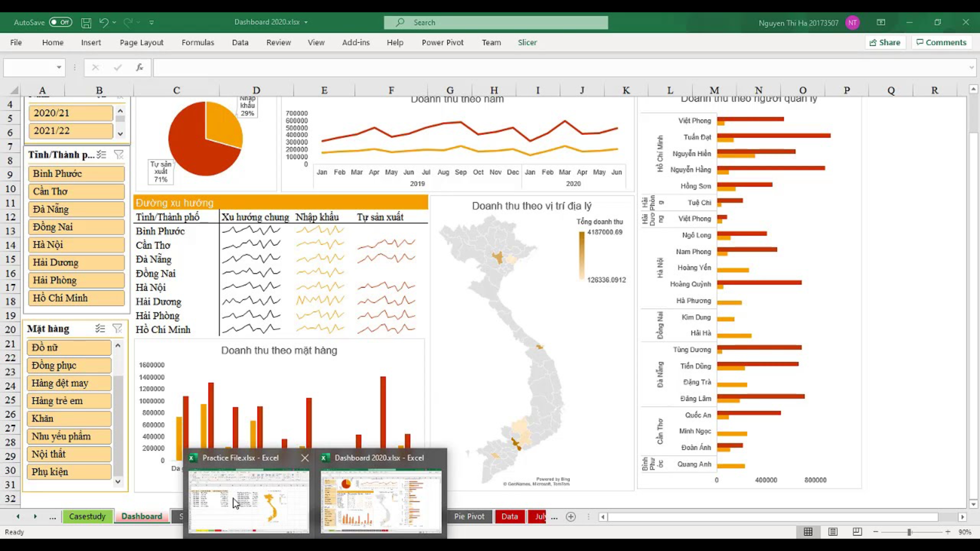Screen dimensions: 980x551
Task: Click the Share button
Action: tap(886, 42)
